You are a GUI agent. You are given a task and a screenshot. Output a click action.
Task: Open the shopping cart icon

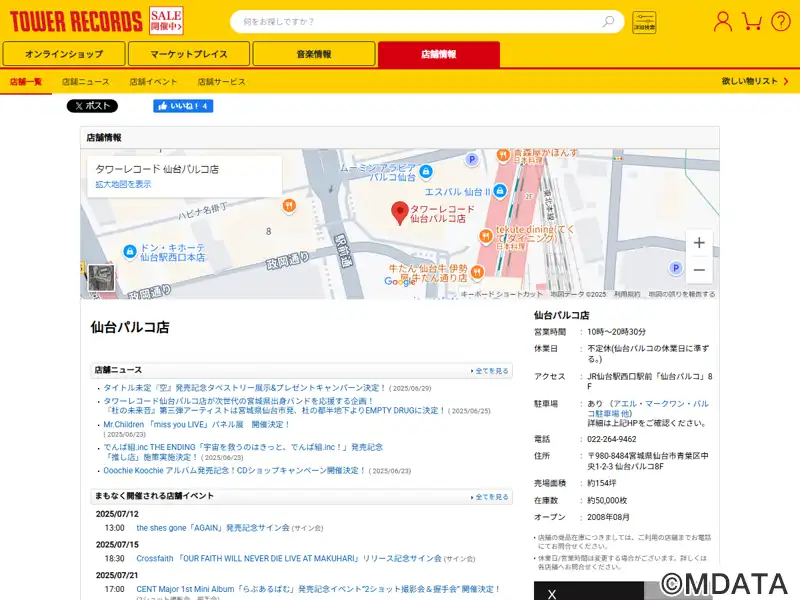pyautogui.click(x=752, y=21)
